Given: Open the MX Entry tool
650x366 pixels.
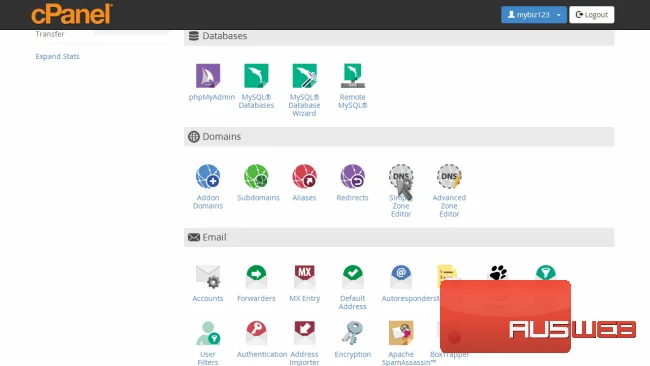Looking at the screenshot, I should click(304, 283).
